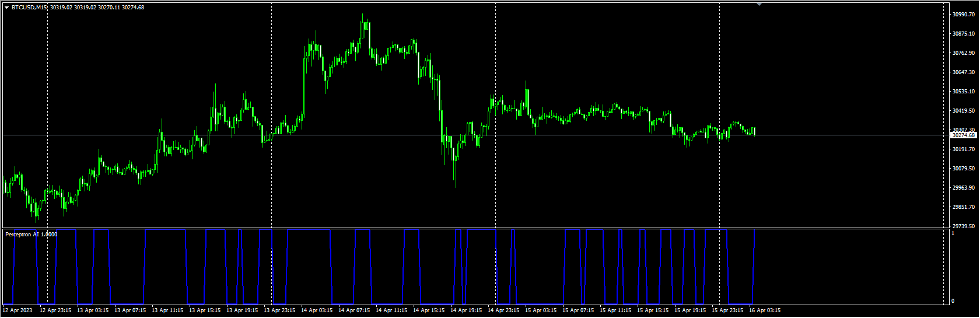
Task: Click the 14 Apr 19:15 time label
Action: coord(466,310)
